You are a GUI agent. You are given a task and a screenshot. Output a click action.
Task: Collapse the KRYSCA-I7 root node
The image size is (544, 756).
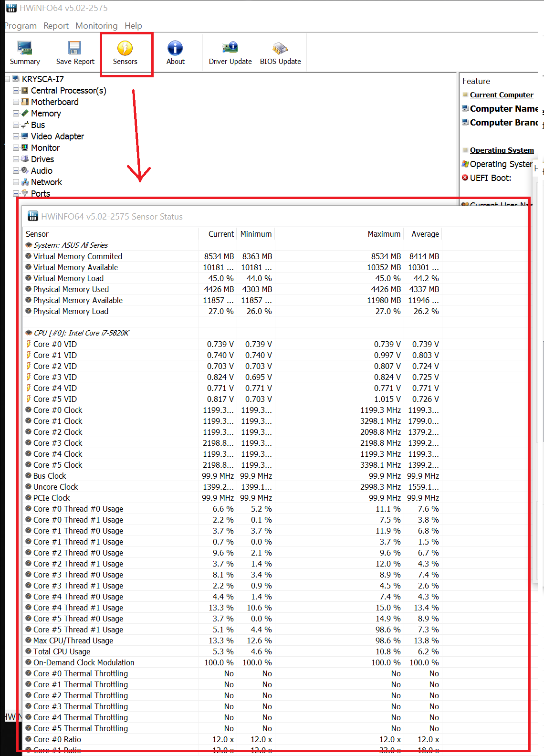click(x=8, y=79)
